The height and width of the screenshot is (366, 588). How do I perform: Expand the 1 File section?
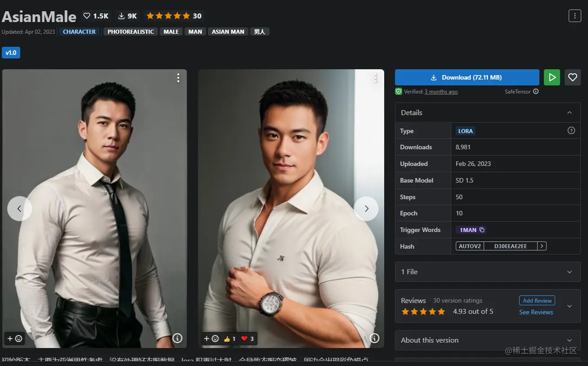point(488,272)
